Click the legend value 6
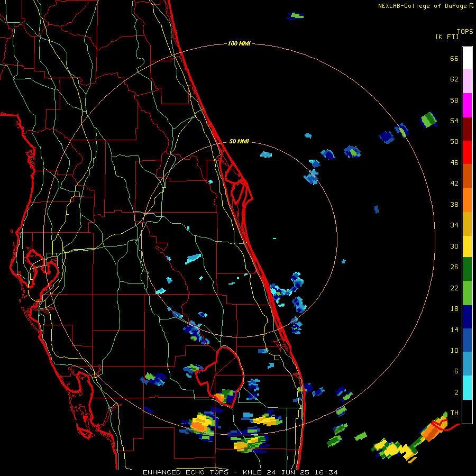 (456, 371)
